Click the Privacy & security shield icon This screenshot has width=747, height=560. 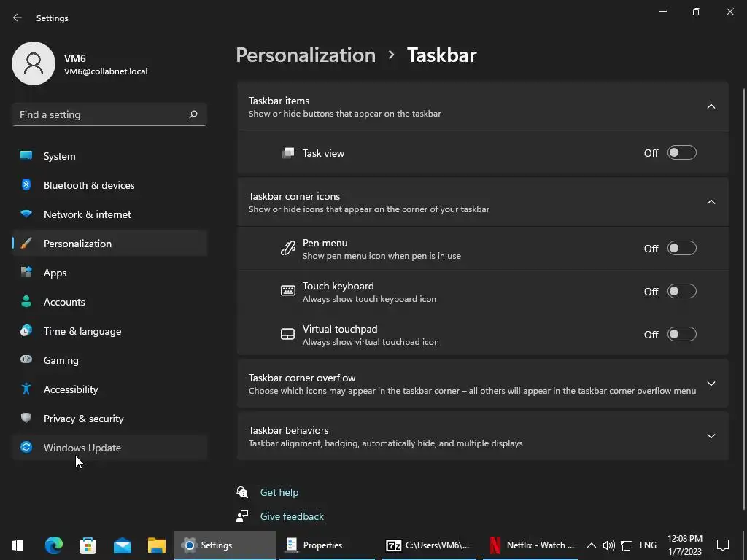(x=26, y=418)
